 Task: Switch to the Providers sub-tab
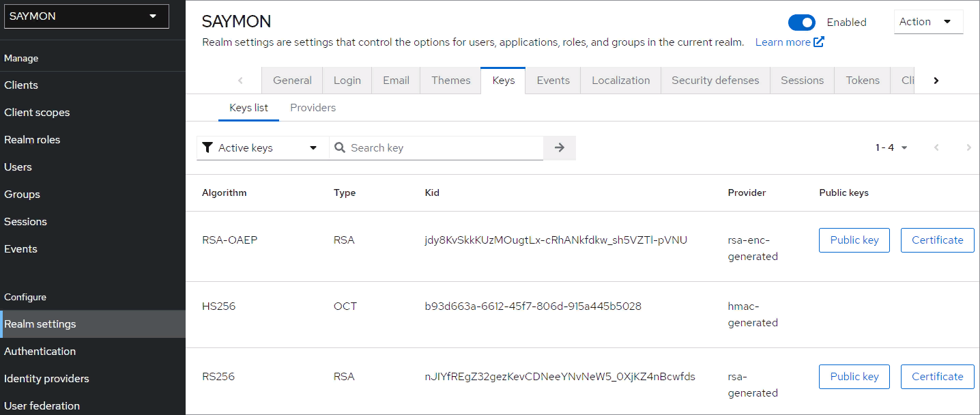313,108
